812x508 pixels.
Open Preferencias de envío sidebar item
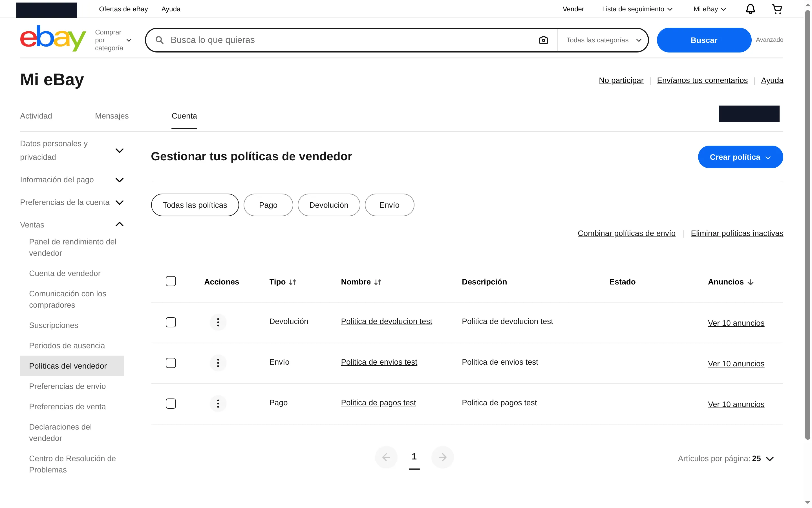67,386
